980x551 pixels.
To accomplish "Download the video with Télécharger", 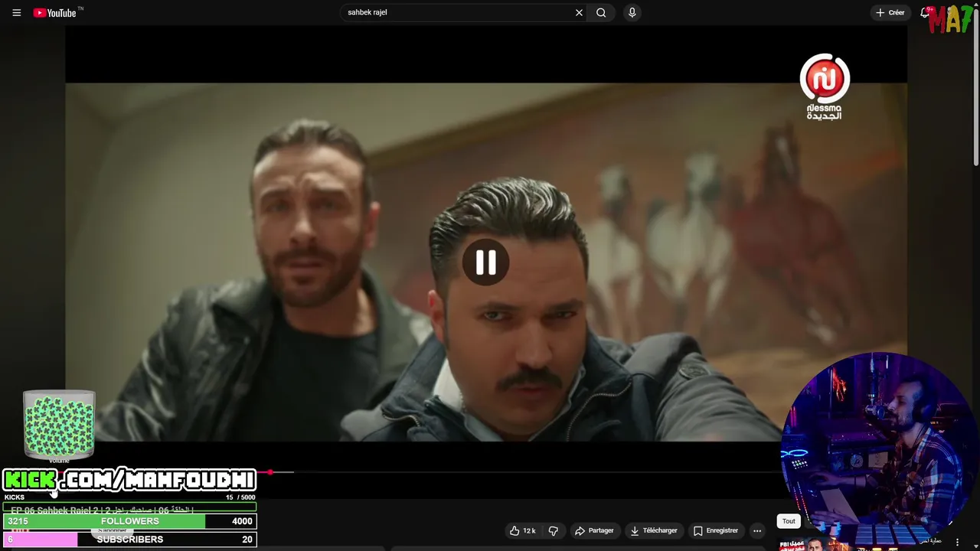I will 653,530.
